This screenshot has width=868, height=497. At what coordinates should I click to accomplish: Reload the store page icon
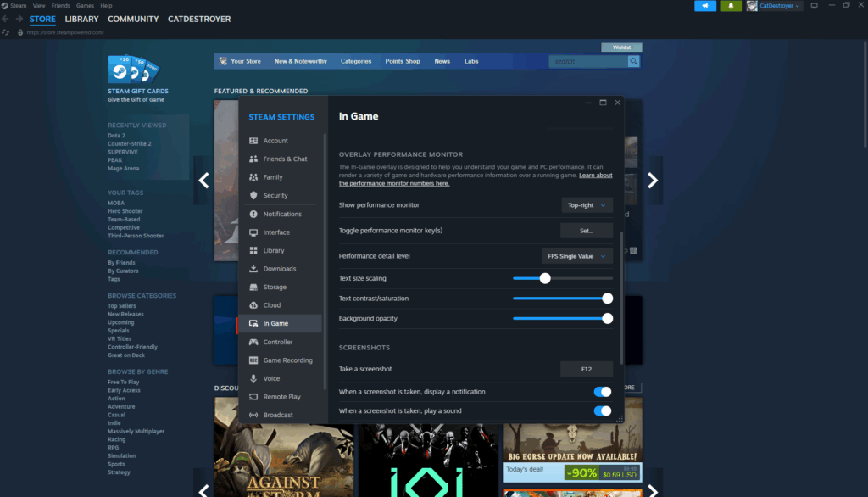[6, 32]
